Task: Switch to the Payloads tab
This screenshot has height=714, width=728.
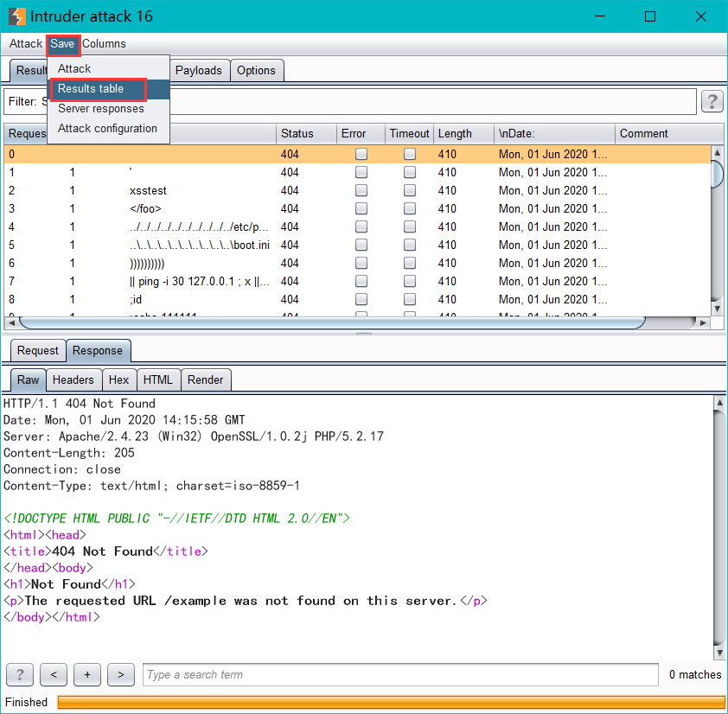Action: coord(199,71)
